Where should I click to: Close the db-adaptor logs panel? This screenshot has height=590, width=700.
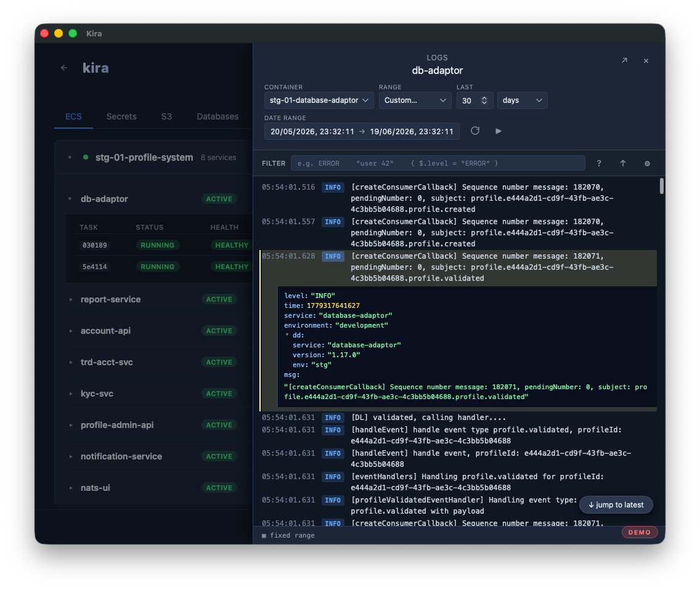646,61
